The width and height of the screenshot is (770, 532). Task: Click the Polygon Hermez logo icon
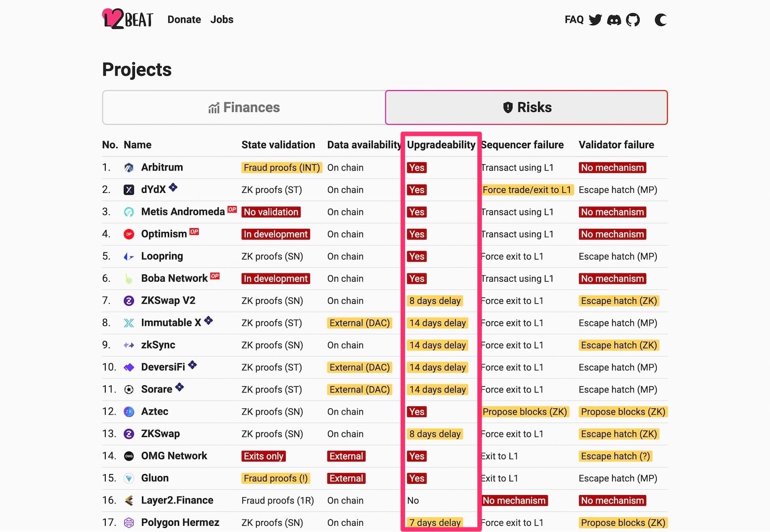129,523
